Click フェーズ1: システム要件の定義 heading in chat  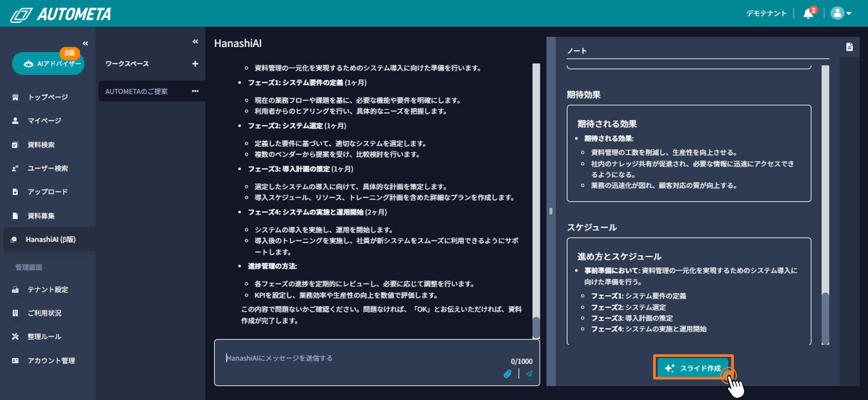(x=295, y=83)
